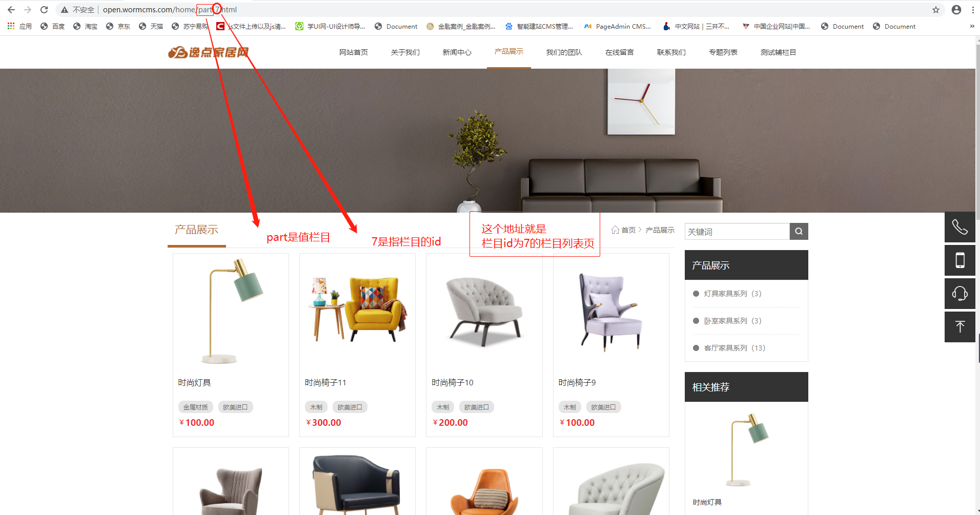Click the browser back arrow
Viewport: 980px width, 515px height.
pyautogui.click(x=11, y=10)
